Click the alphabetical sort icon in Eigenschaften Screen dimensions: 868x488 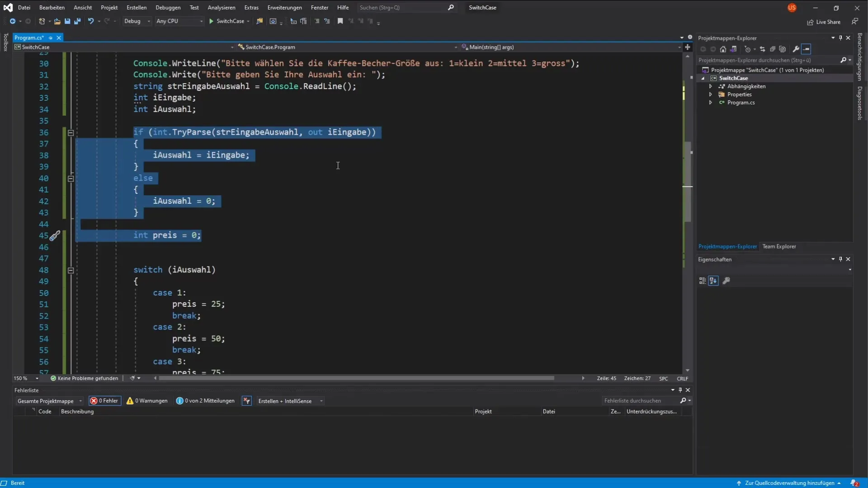coord(713,281)
